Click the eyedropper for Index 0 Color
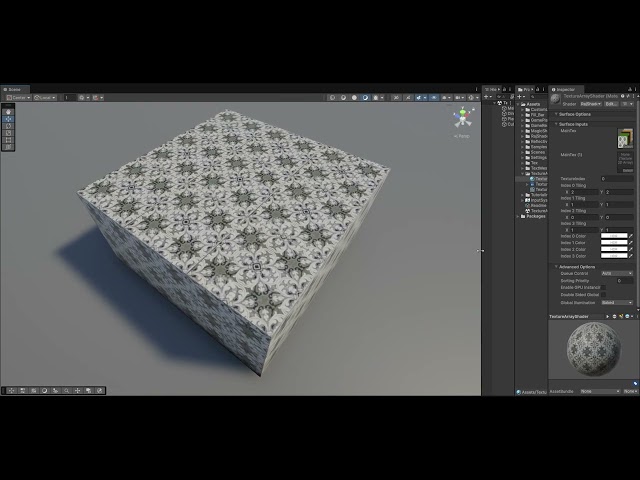 pos(631,236)
